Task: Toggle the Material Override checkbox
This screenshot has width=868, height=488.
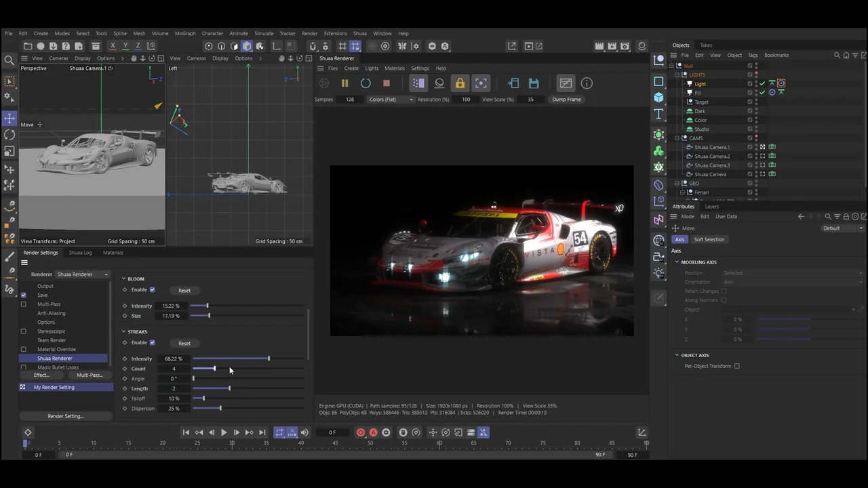Action: click(24, 349)
